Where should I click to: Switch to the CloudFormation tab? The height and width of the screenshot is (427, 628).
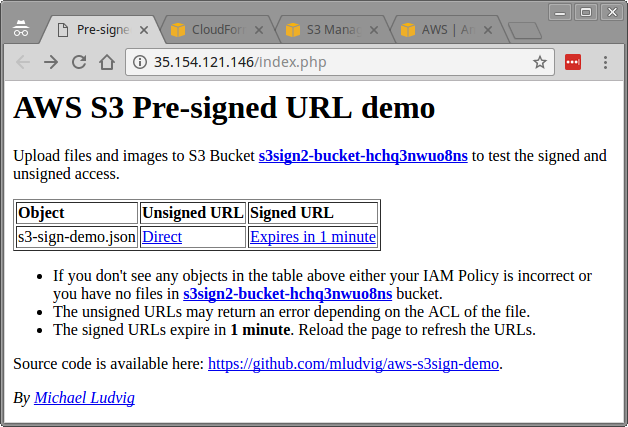[217, 30]
